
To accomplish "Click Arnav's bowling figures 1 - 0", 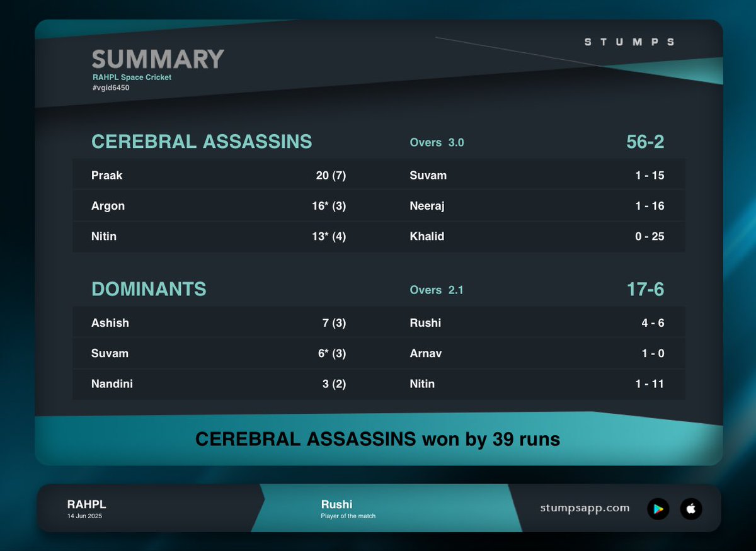I will click(653, 353).
